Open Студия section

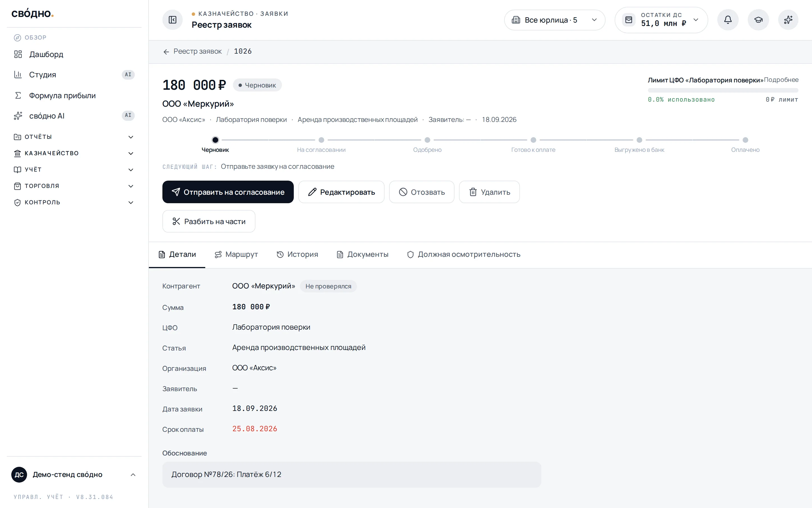74,75
